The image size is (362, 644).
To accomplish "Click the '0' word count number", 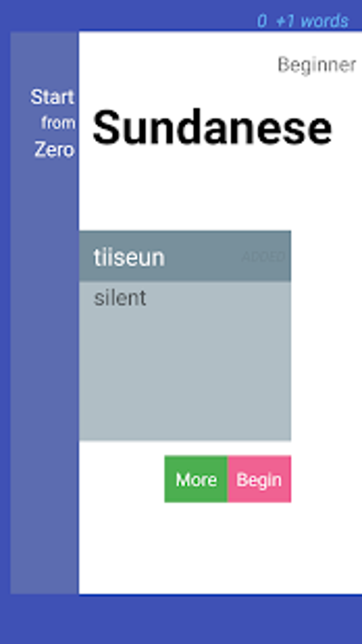I will click(x=262, y=21).
